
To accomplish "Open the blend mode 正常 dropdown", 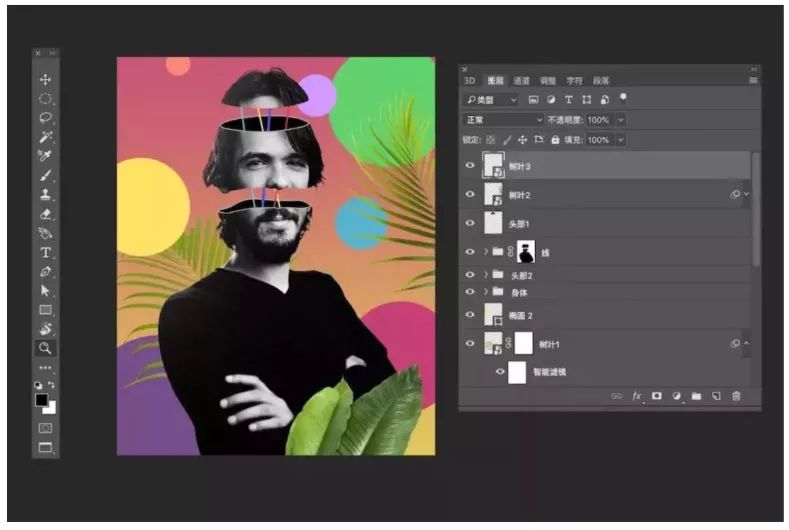I will click(503, 120).
